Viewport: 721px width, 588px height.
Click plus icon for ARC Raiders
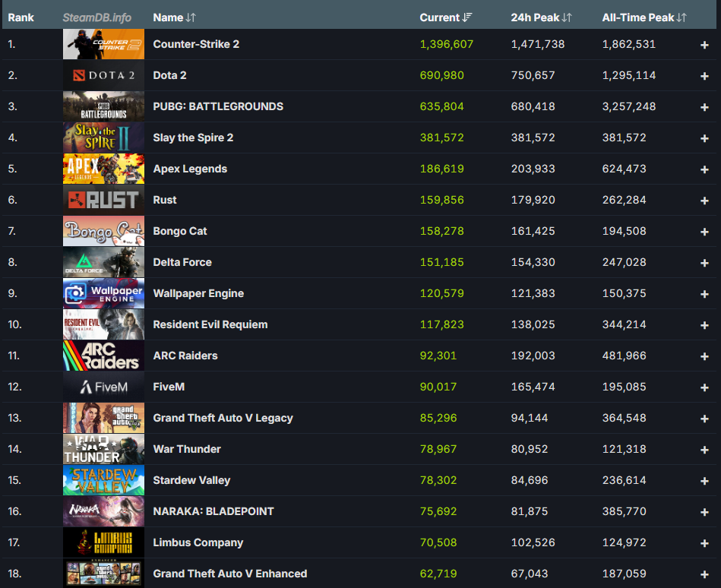point(704,356)
